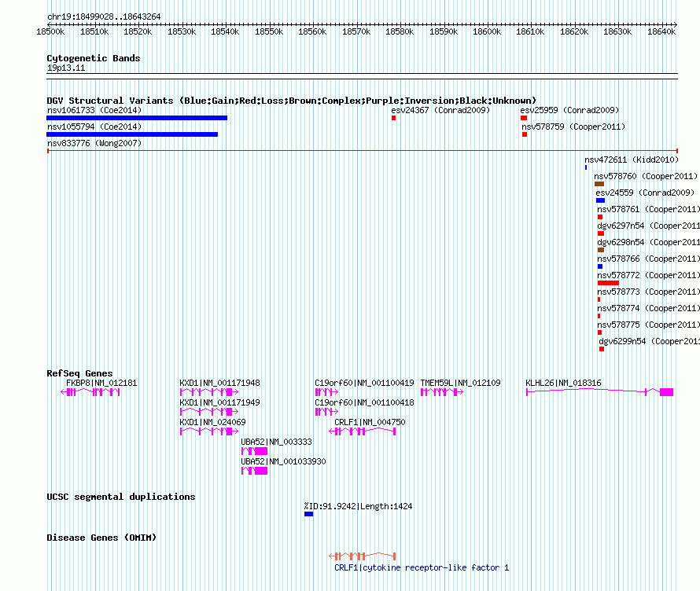The height and width of the screenshot is (591, 700).
Task: Click the magenta CRLF1 NM_004750 RefSeq glyph
Action: click(x=363, y=431)
